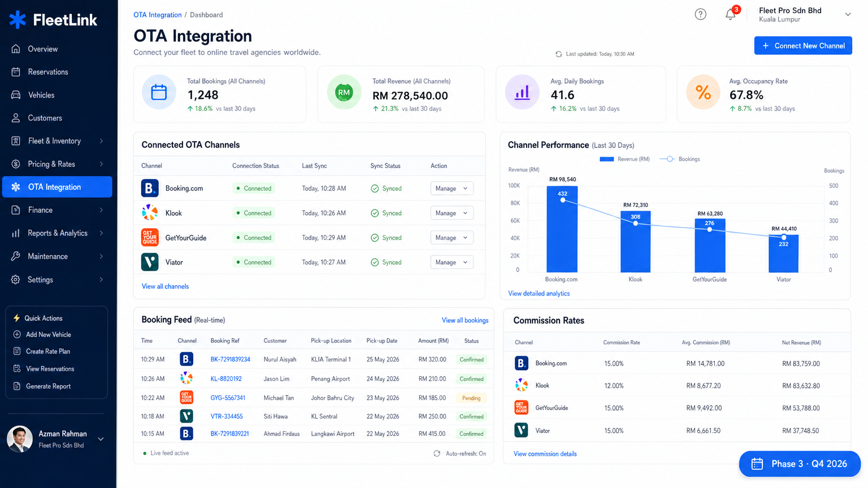Screen dimensions: 868x488
Task: Select the Reservations sidebar icon
Action: click(16, 72)
